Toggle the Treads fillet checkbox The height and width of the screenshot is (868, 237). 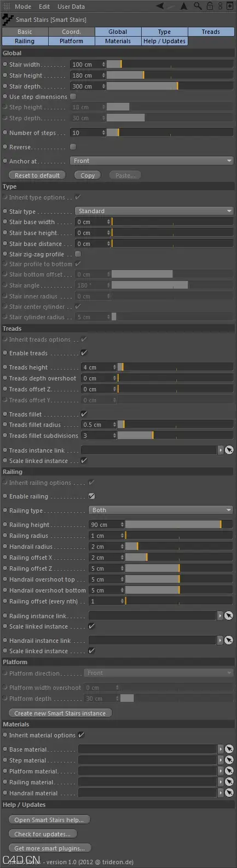pyautogui.click(x=84, y=414)
